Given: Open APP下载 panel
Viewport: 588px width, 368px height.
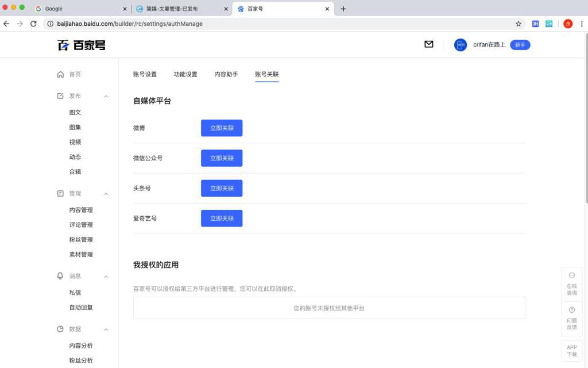Looking at the screenshot, I should 571,351.
